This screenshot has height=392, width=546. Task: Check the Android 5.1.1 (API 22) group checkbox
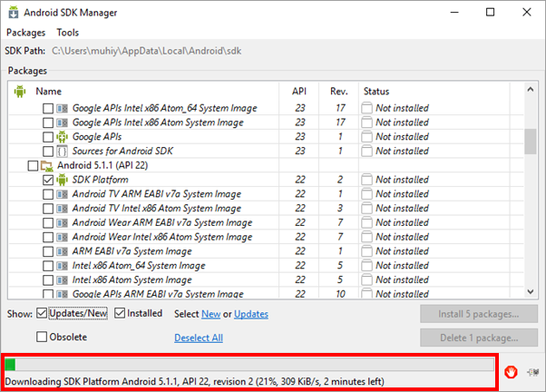[x=33, y=166]
